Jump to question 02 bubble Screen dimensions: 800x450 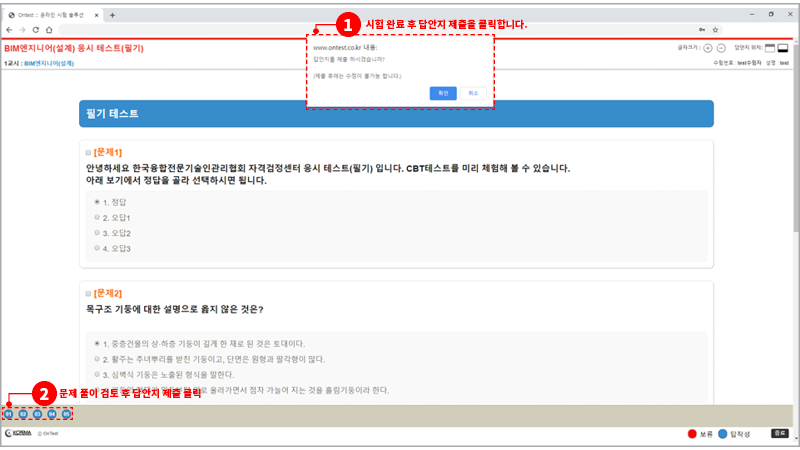pyautogui.click(x=23, y=414)
